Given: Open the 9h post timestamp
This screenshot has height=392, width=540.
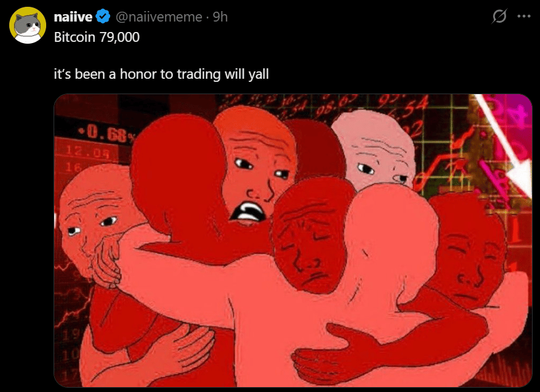Looking at the screenshot, I should coord(220,17).
